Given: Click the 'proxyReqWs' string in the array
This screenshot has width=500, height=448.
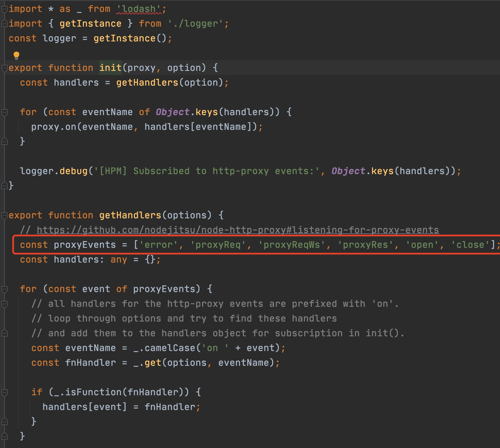Looking at the screenshot, I should 292,245.
